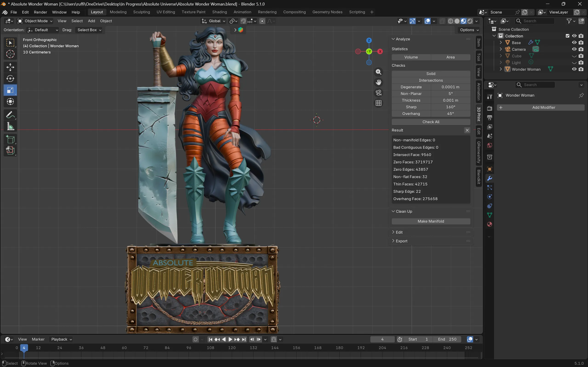This screenshot has height=367, width=588.
Task: Switch to the Sculpting workspace tab
Action: 141,12
